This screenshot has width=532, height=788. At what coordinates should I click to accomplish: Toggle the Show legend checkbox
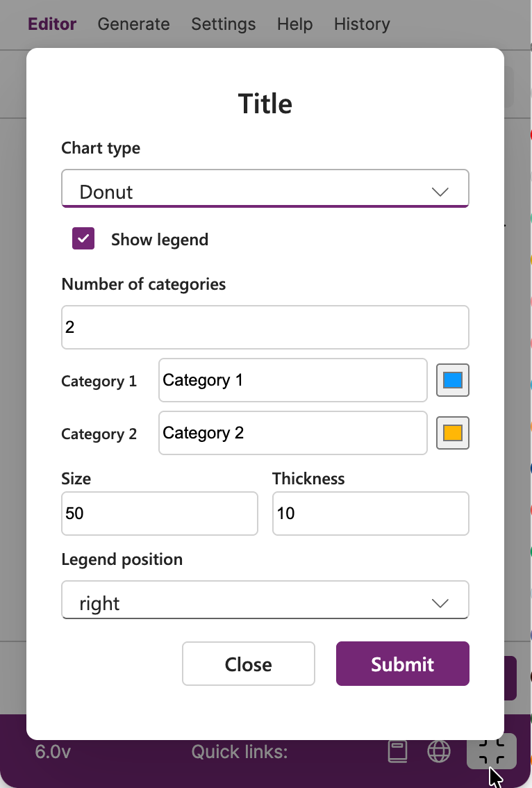[83, 239]
